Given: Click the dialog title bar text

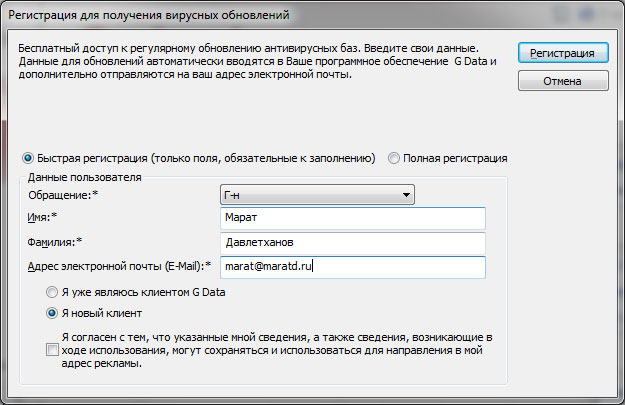Looking at the screenshot, I should [148, 14].
